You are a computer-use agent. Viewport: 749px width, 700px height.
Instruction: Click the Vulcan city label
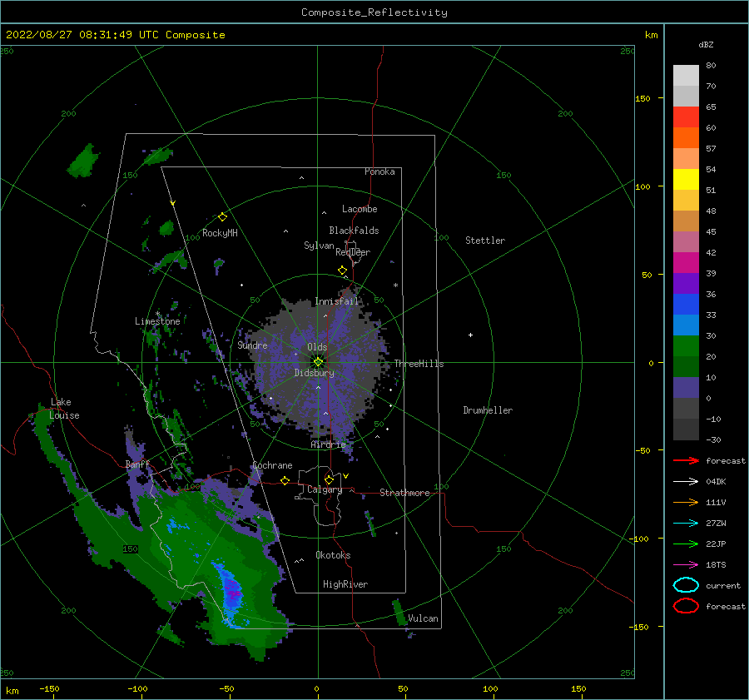424,618
